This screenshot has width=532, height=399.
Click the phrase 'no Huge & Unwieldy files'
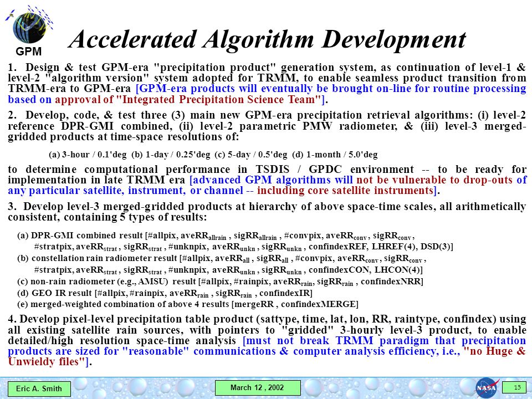point(267,356)
